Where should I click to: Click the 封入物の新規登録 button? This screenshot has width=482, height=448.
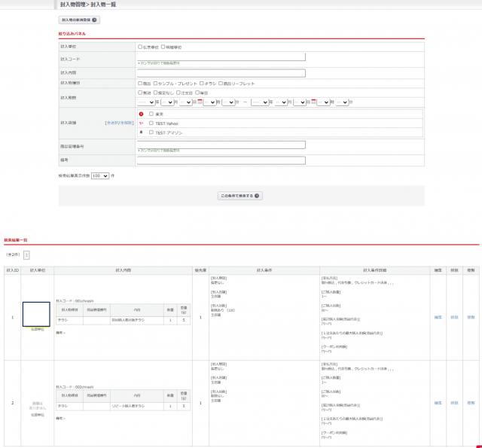click(x=78, y=20)
